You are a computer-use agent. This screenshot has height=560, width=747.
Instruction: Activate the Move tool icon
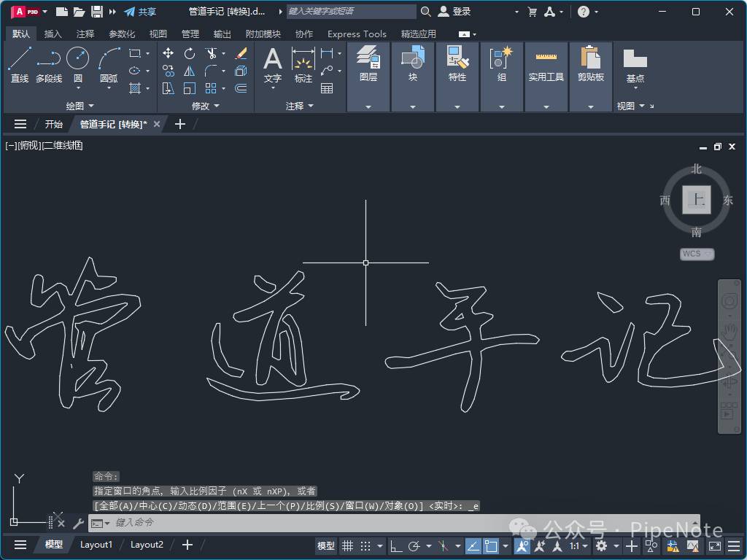(x=168, y=52)
